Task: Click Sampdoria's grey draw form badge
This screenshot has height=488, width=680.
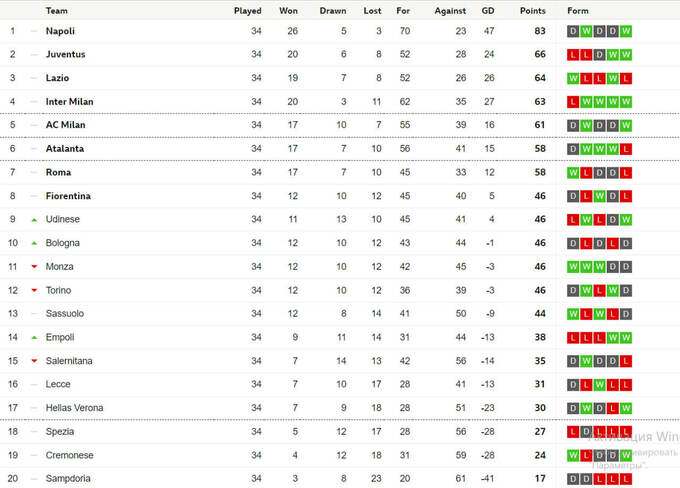Action: pyautogui.click(x=573, y=479)
